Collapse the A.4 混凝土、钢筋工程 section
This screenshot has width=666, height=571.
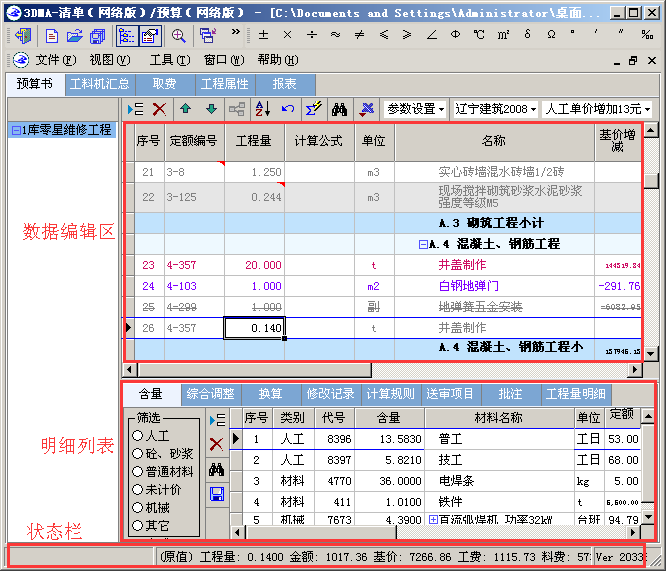pos(423,244)
